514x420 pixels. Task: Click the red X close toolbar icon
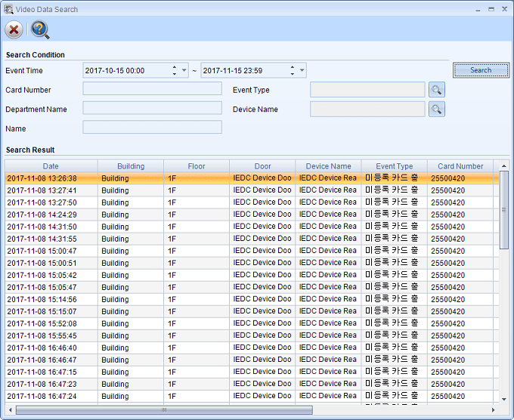pyautogui.click(x=14, y=29)
